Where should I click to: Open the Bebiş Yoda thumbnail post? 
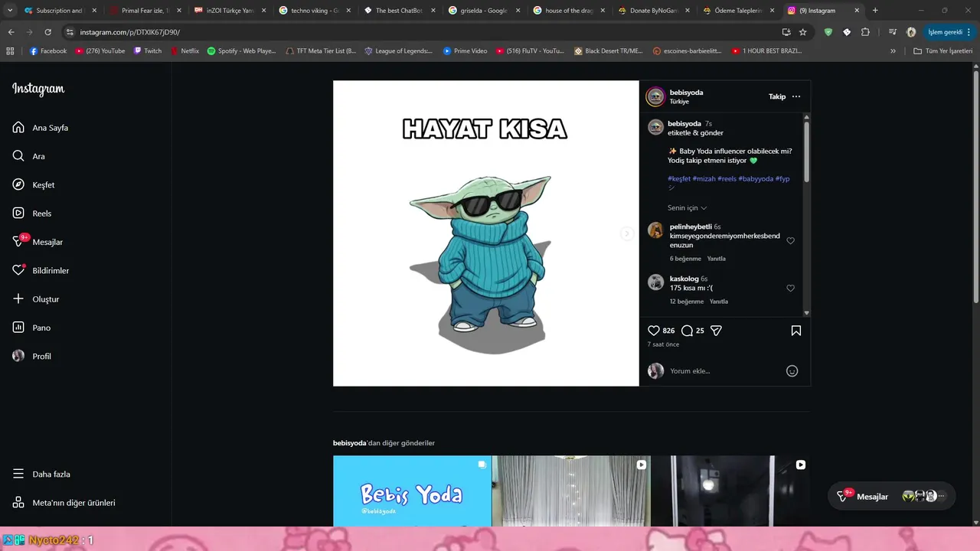tap(412, 491)
